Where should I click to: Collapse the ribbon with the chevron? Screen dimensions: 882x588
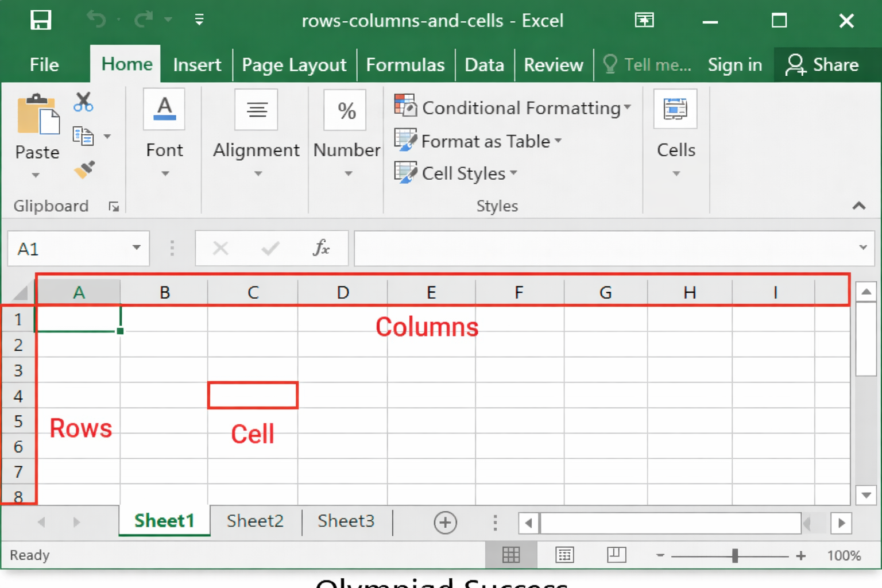859,206
